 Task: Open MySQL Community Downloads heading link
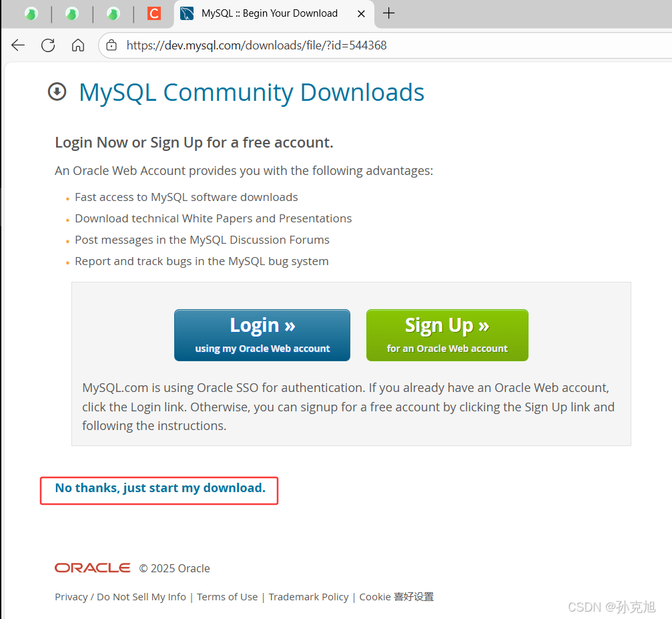(x=252, y=92)
